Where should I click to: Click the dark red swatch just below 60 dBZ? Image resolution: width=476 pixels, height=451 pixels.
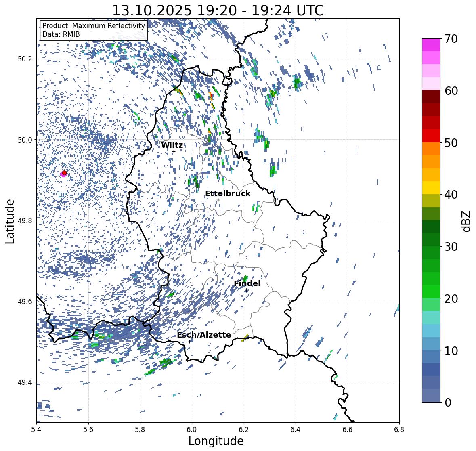point(431,97)
